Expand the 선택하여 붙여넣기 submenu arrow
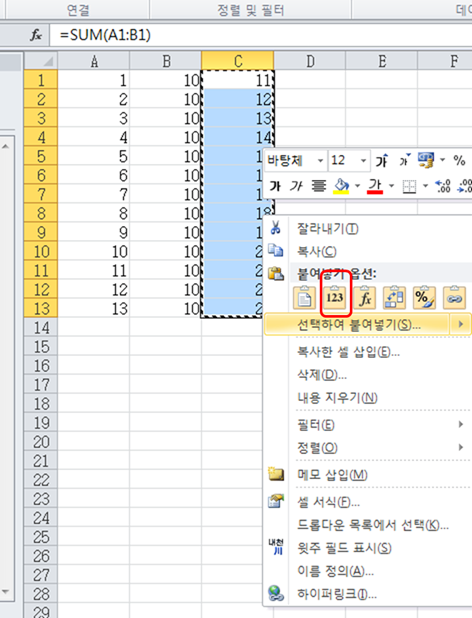472x618 pixels. point(461,324)
